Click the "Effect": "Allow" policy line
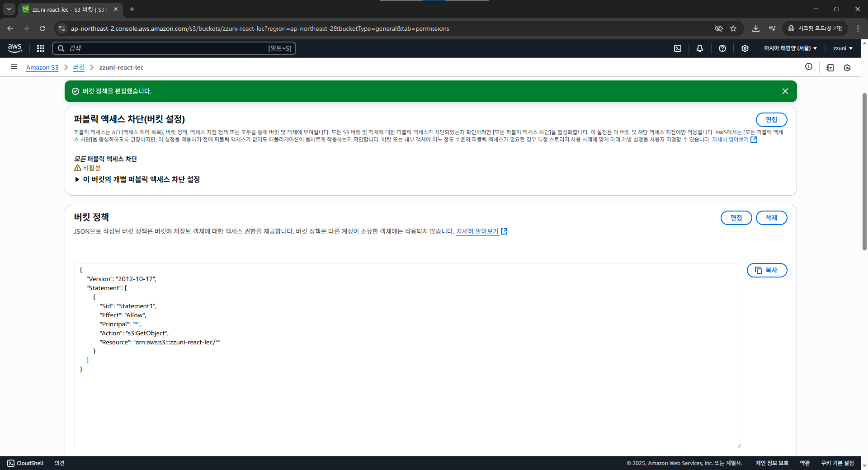 click(x=123, y=315)
